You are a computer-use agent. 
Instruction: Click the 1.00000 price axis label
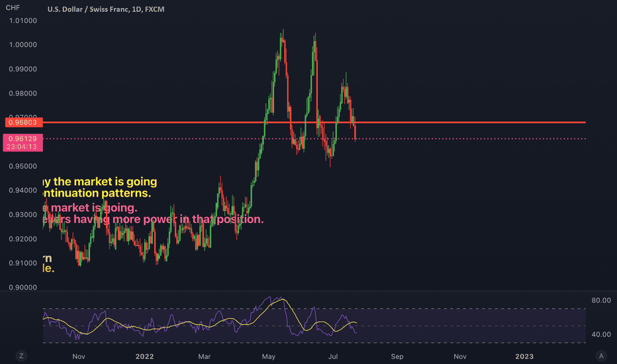(23, 45)
